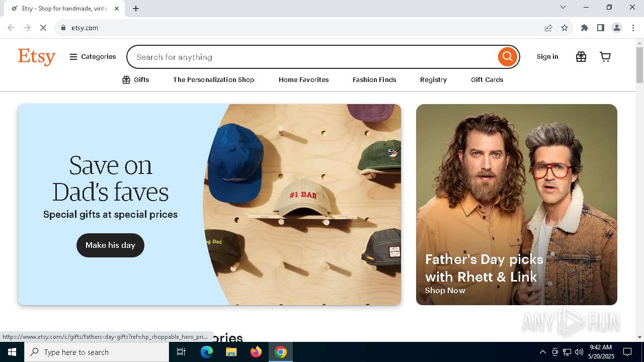Image resolution: width=644 pixels, height=362 pixels.
Task: Open the Chrome three-dot menu
Action: click(633, 28)
